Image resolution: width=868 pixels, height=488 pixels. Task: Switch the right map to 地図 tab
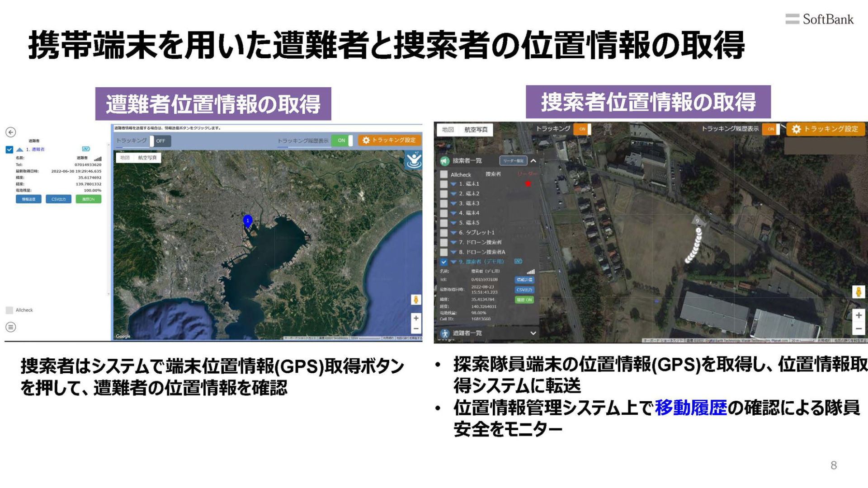pyautogui.click(x=448, y=130)
